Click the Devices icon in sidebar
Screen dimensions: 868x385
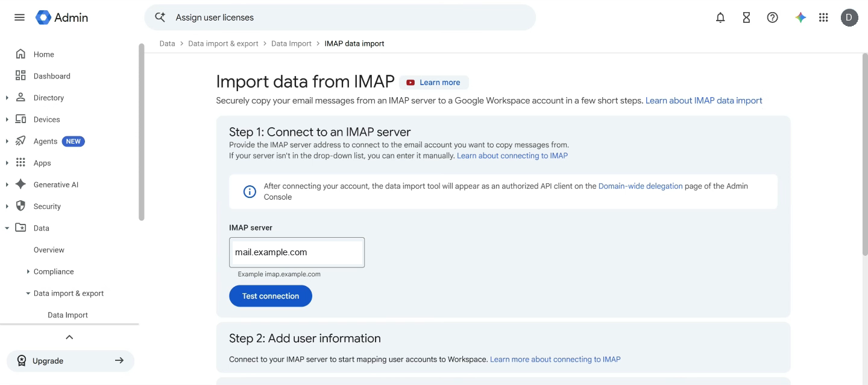click(x=20, y=119)
